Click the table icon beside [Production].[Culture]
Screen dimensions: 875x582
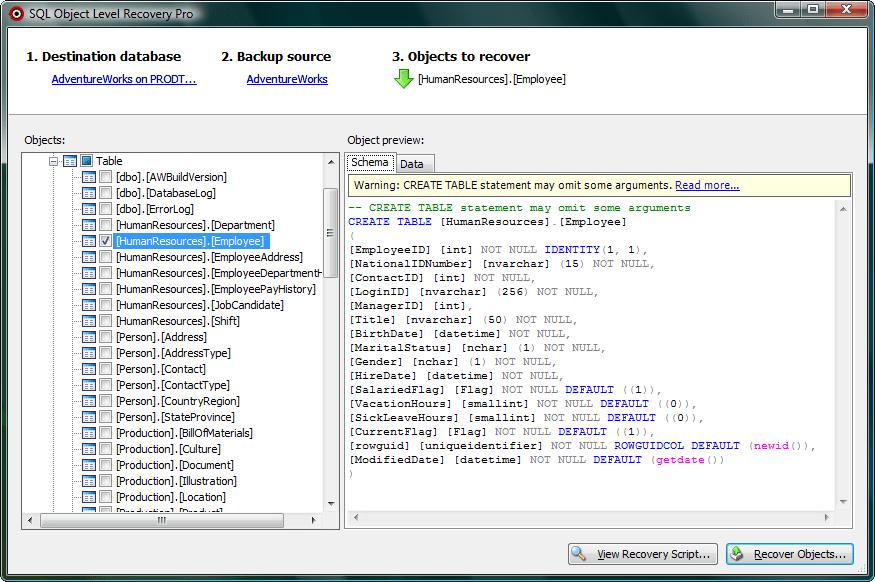[x=89, y=449]
